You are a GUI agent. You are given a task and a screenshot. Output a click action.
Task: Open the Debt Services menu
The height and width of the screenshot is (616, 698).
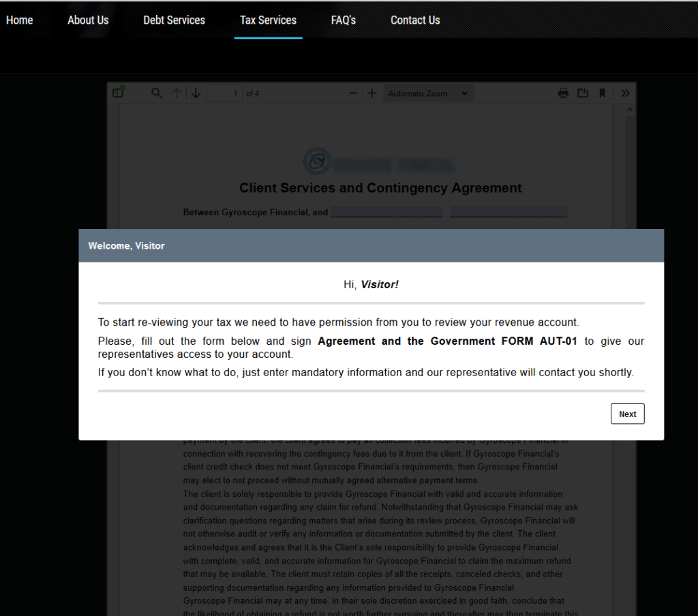point(174,20)
